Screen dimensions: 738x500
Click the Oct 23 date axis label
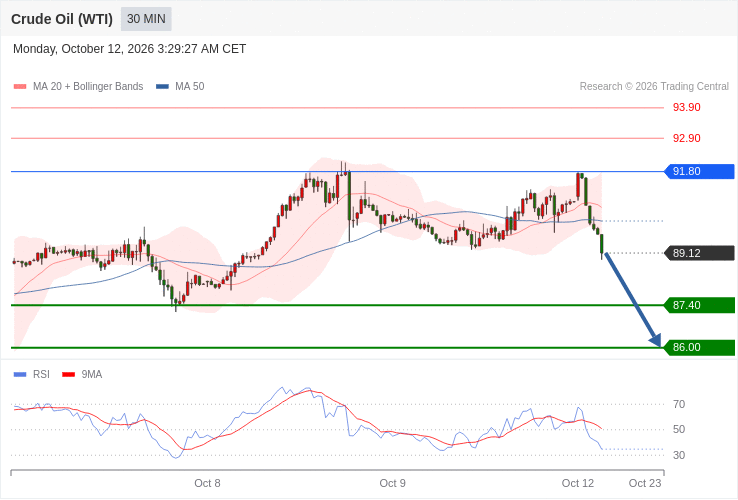(645, 484)
